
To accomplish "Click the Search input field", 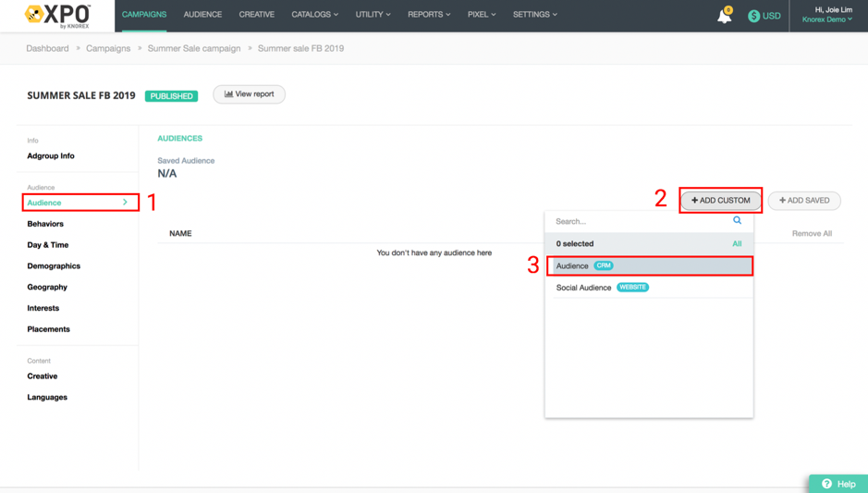I will (x=638, y=222).
